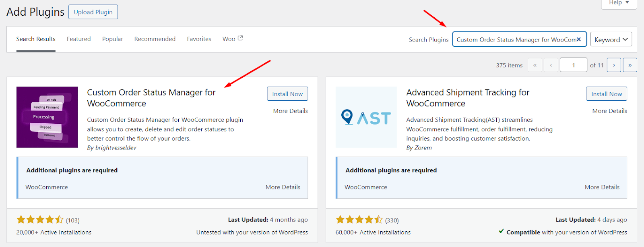Click the (103) ratings count
This screenshot has height=247, width=644.
[73, 220]
